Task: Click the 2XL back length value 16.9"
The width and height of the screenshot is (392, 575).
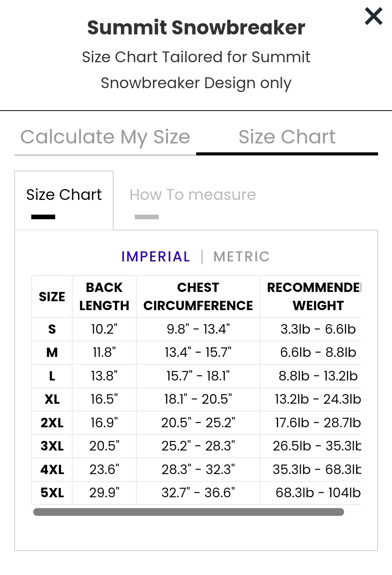Action: click(104, 423)
